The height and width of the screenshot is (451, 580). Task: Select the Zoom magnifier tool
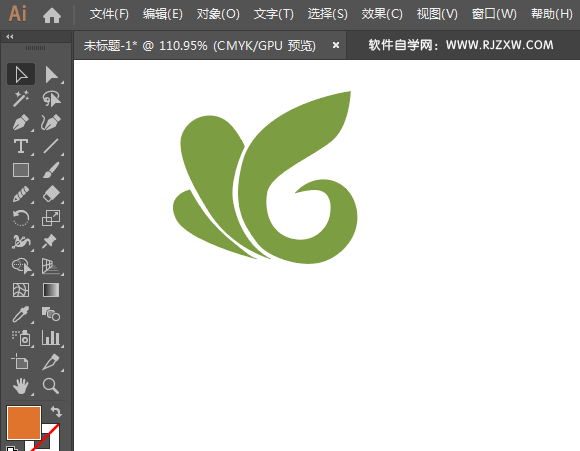pos(51,386)
